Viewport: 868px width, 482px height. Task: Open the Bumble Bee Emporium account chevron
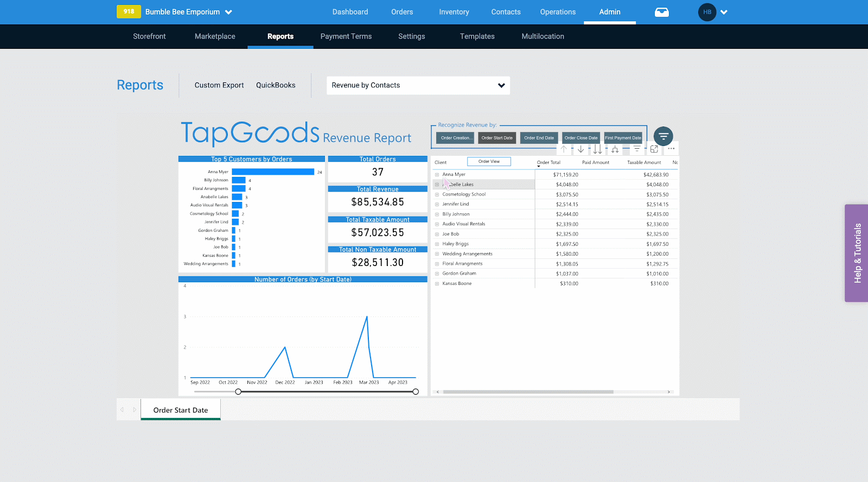(228, 12)
